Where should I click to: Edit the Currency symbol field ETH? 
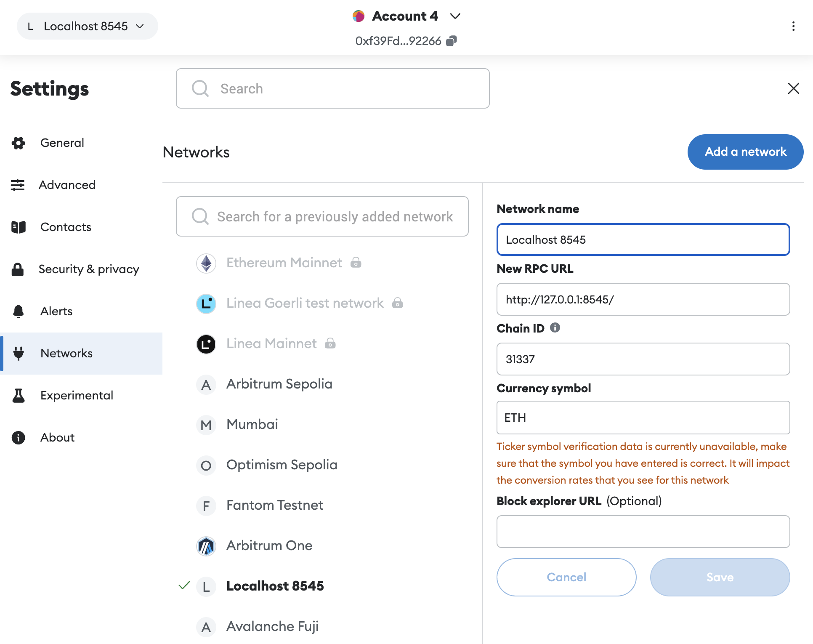643,418
